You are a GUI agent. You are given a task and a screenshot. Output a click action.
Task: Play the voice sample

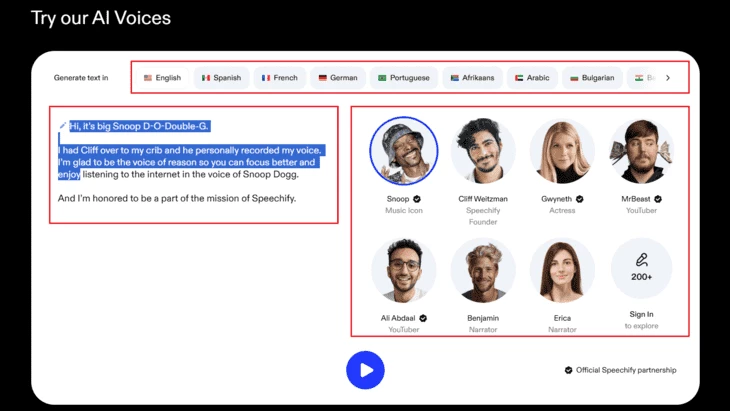[365, 370]
